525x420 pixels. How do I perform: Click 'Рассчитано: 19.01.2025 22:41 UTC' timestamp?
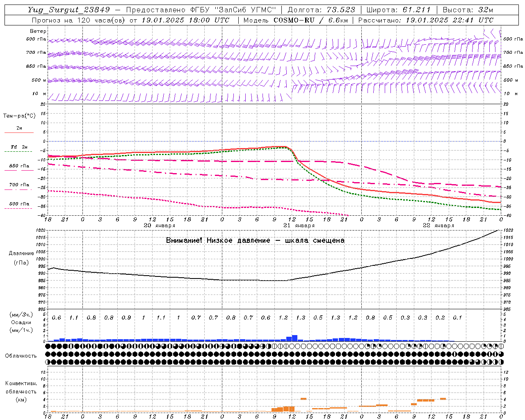[426, 20]
